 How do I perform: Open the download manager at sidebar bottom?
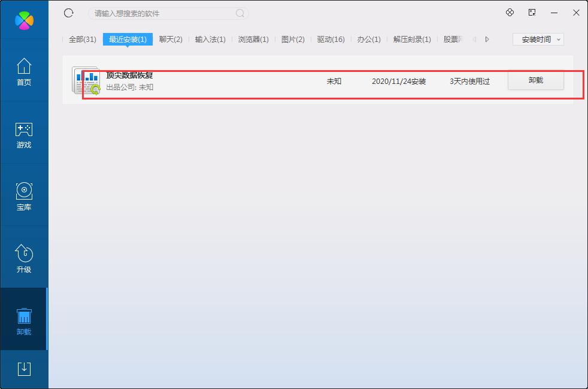point(24,369)
